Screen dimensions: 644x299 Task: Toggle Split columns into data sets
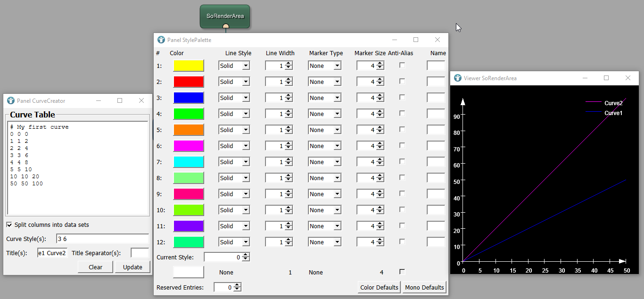(9, 225)
